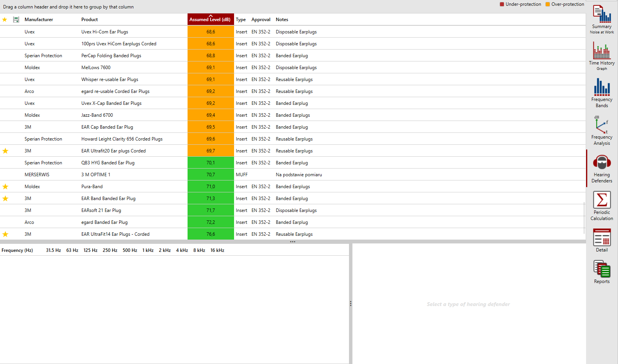Open the Summary Noise at Work view
Image resolution: width=618 pixels, height=364 pixels.
click(x=602, y=19)
